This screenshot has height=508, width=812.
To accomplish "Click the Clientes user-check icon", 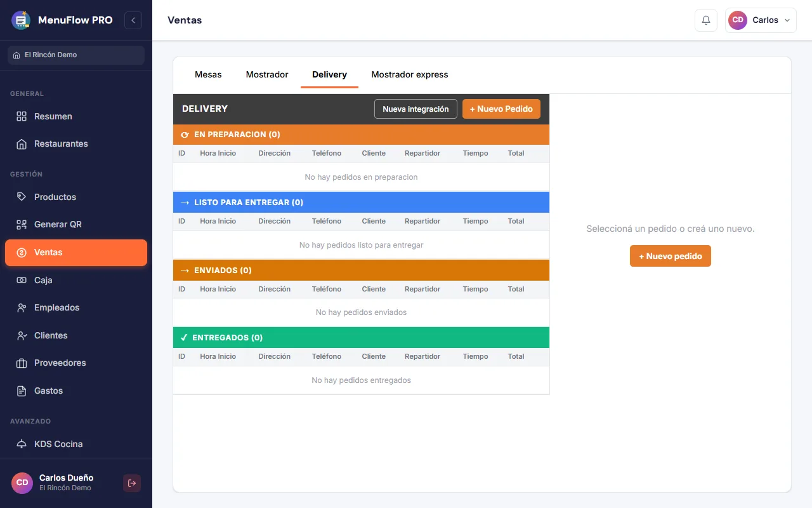I will pos(22,335).
